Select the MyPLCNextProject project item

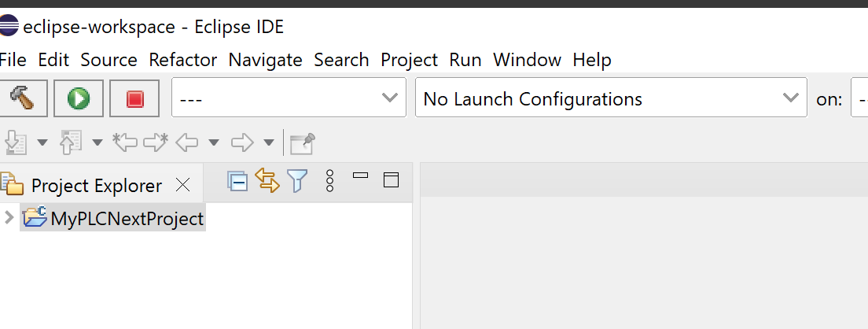[x=113, y=218]
